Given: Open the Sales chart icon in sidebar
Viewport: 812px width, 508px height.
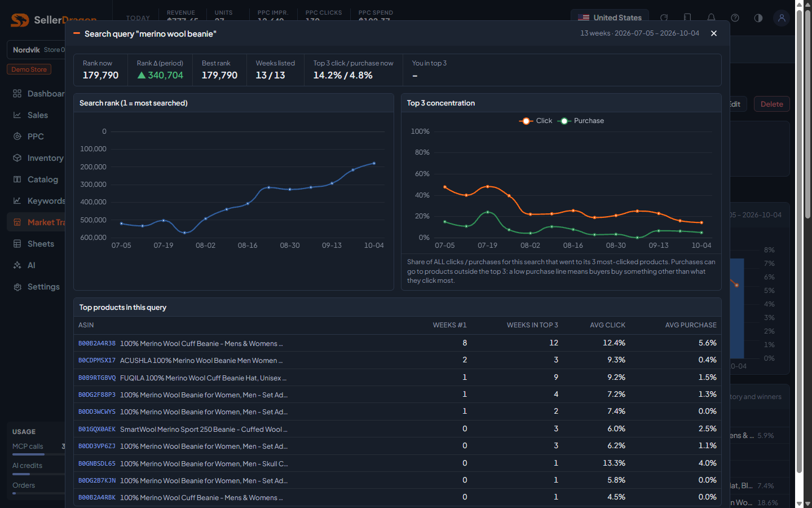Looking at the screenshot, I should 17,115.
